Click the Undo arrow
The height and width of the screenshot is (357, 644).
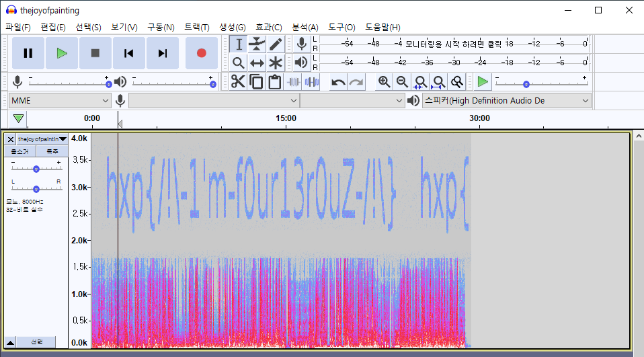pos(338,82)
